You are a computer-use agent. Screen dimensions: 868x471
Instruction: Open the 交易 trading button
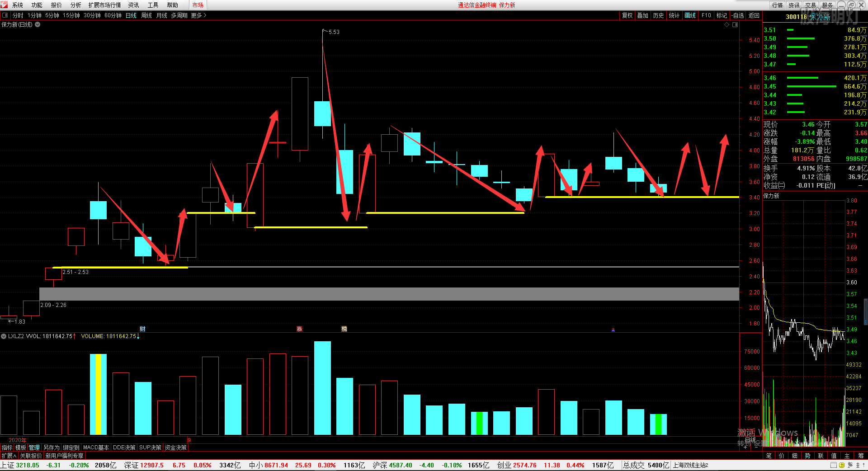pos(811,5)
